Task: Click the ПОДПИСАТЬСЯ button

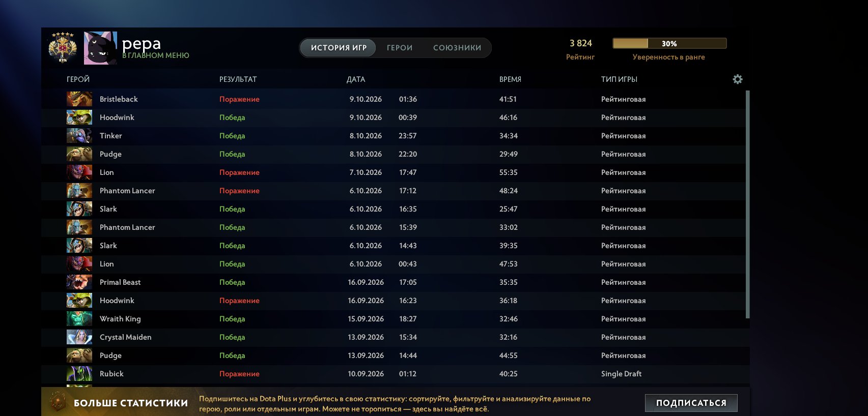Action: [x=691, y=403]
